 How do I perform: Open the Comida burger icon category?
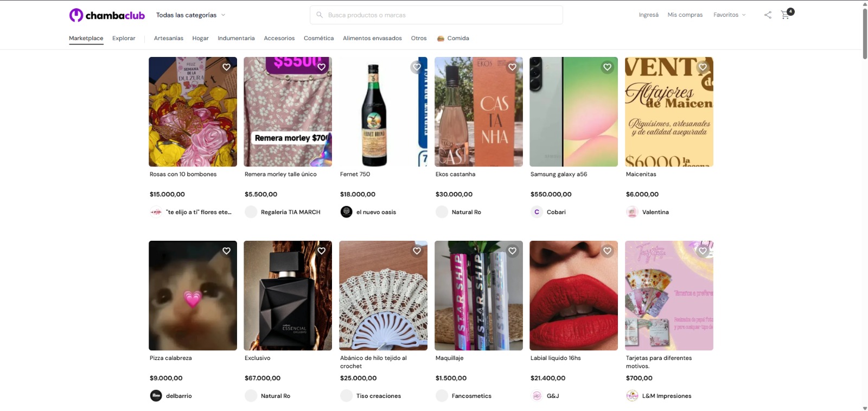point(441,38)
